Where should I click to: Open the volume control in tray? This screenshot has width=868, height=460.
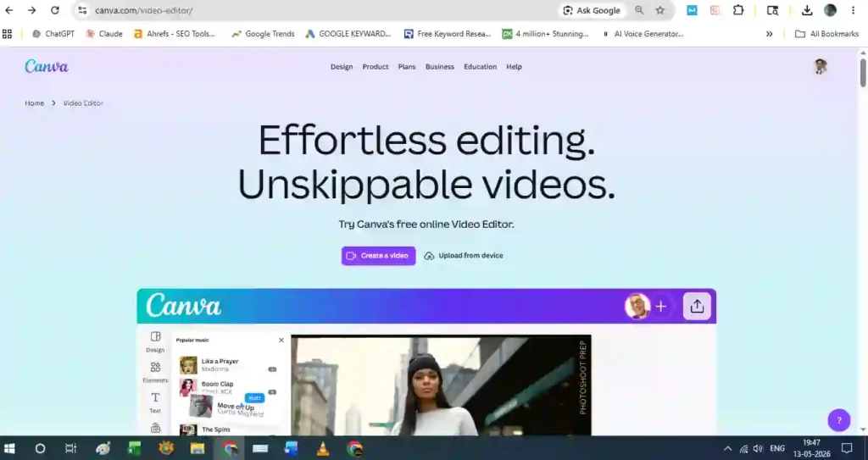pos(758,448)
